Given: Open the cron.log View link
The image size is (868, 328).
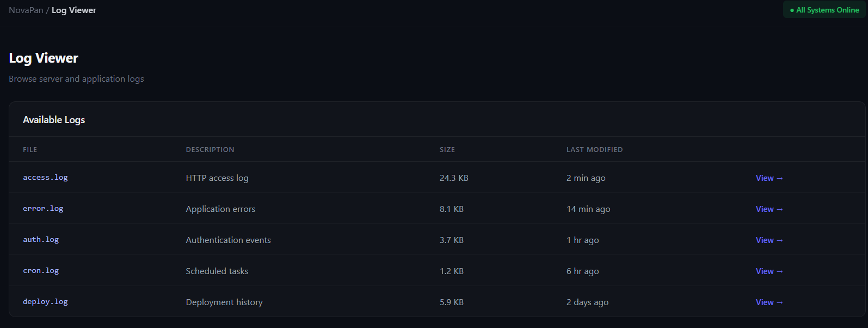Looking at the screenshot, I should pyautogui.click(x=768, y=271).
